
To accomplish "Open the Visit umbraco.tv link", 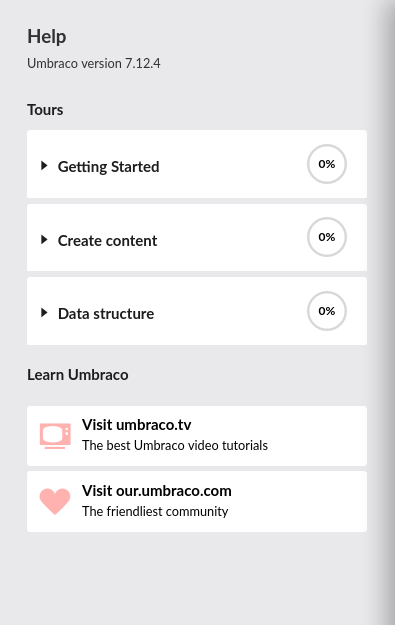I will click(x=136, y=425).
